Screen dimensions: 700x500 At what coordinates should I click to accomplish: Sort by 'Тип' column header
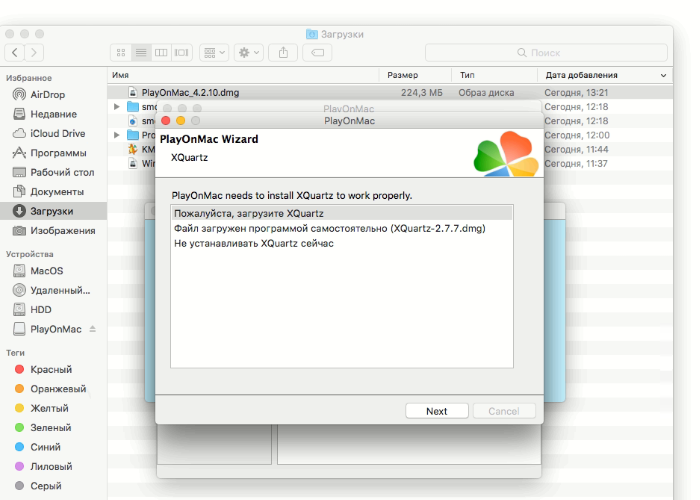[x=495, y=75]
